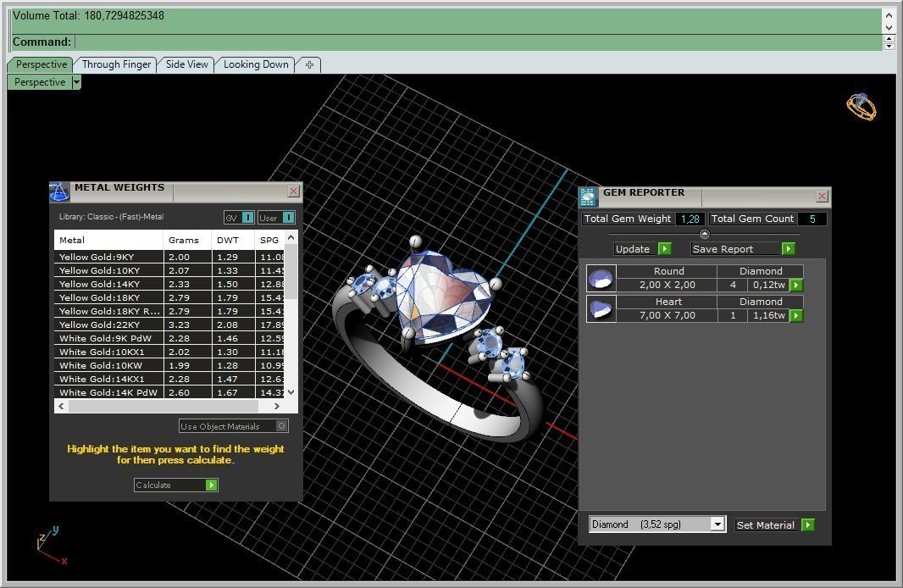
Task: Select the Yellow Gold:9KY row
Action: coord(169,257)
